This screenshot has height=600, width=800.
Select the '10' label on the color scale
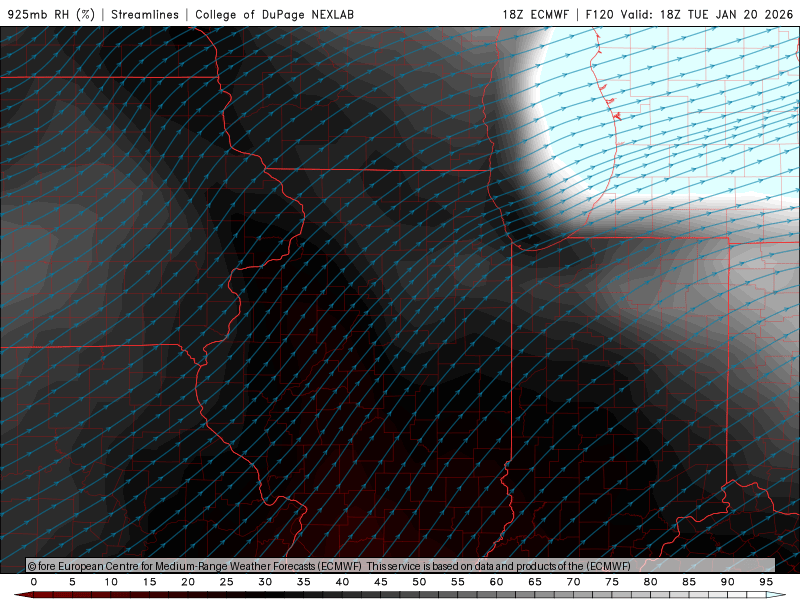point(111,582)
